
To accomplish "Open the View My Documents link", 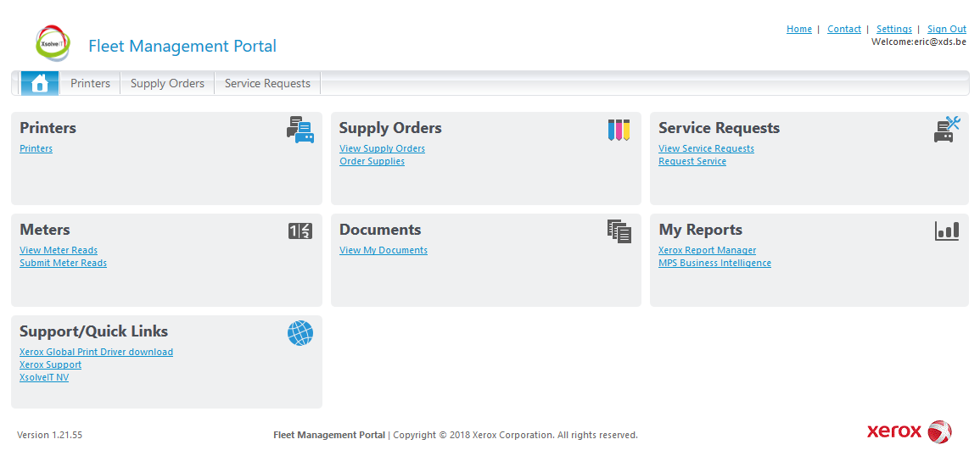I will [x=383, y=250].
